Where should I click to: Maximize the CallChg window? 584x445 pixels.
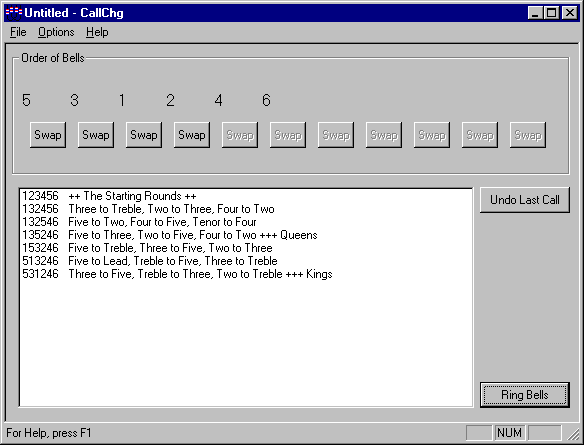pos(551,13)
